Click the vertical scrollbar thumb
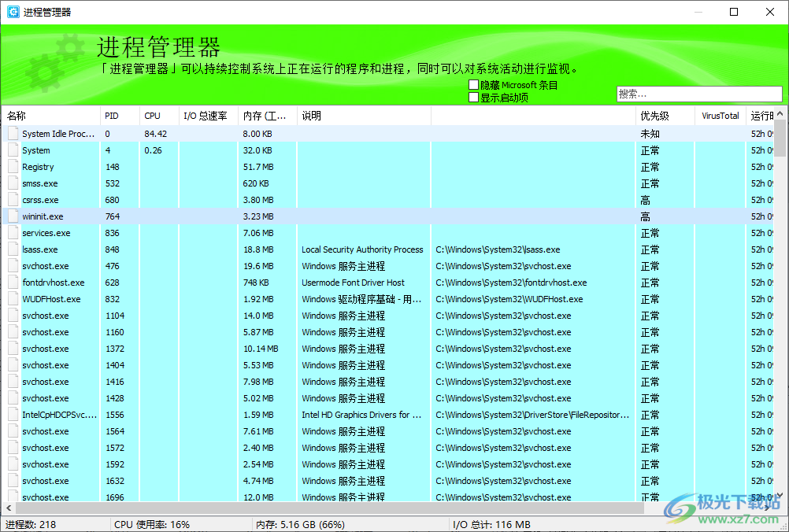The image size is (789, 532). click(780, 139)
